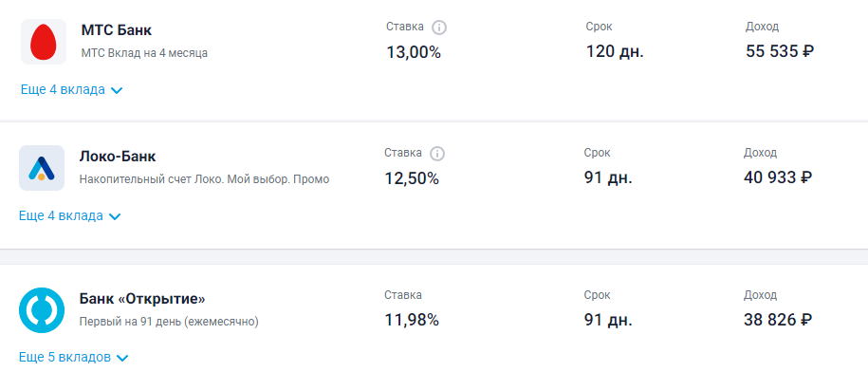This screenshot has width=868, height=390.
Task: Expand "Еще 5 вкладов" under Bank Otkritie
Action: (74, 358)
